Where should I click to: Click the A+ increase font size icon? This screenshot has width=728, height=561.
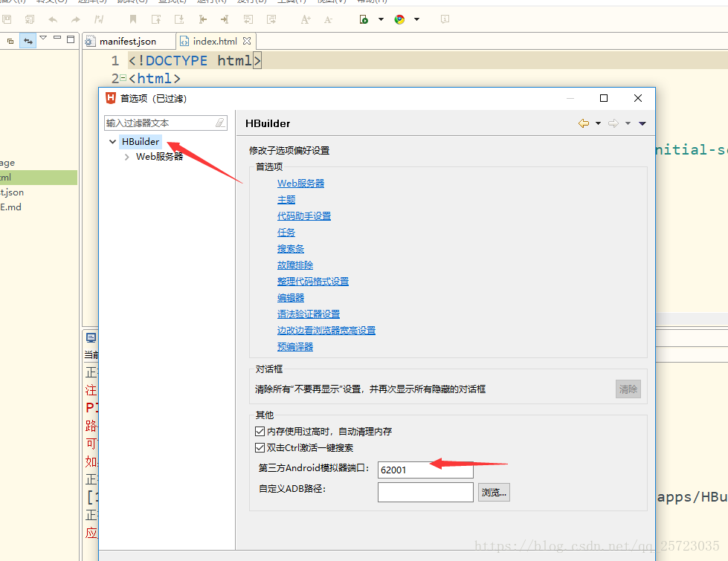[x=306, y=19]
